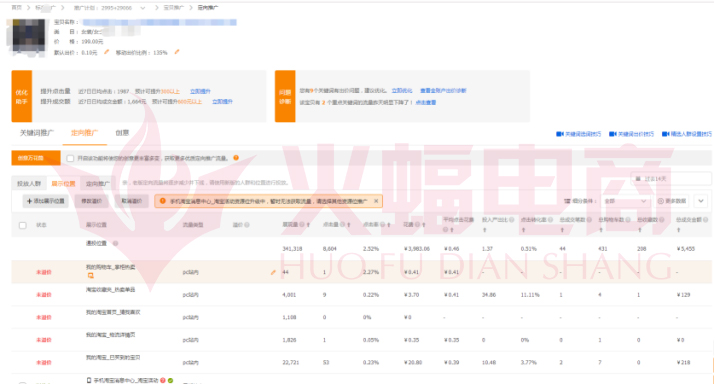Edit default bid with pencil icon
Viewport: 715px width, 385px height.
[x=106, y=52]
